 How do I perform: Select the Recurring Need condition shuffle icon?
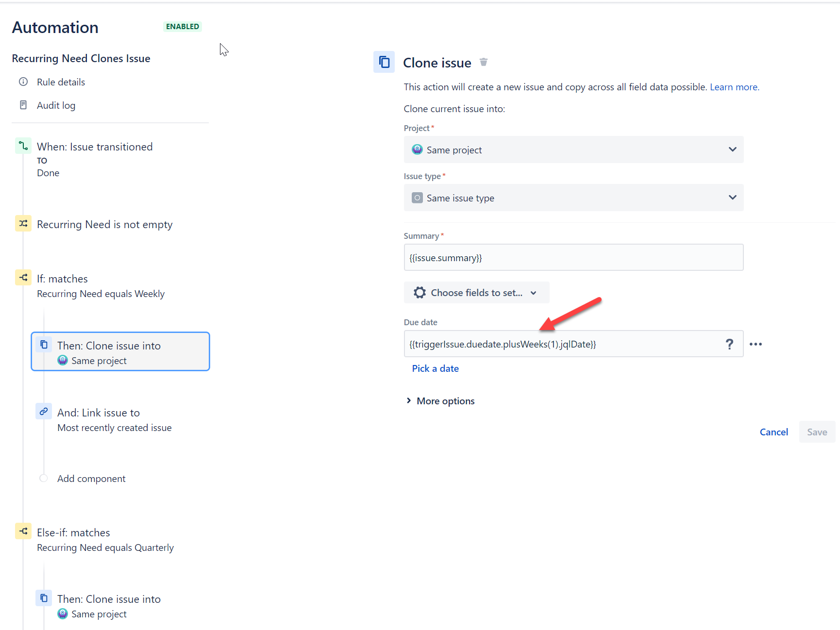click(23, 223)
